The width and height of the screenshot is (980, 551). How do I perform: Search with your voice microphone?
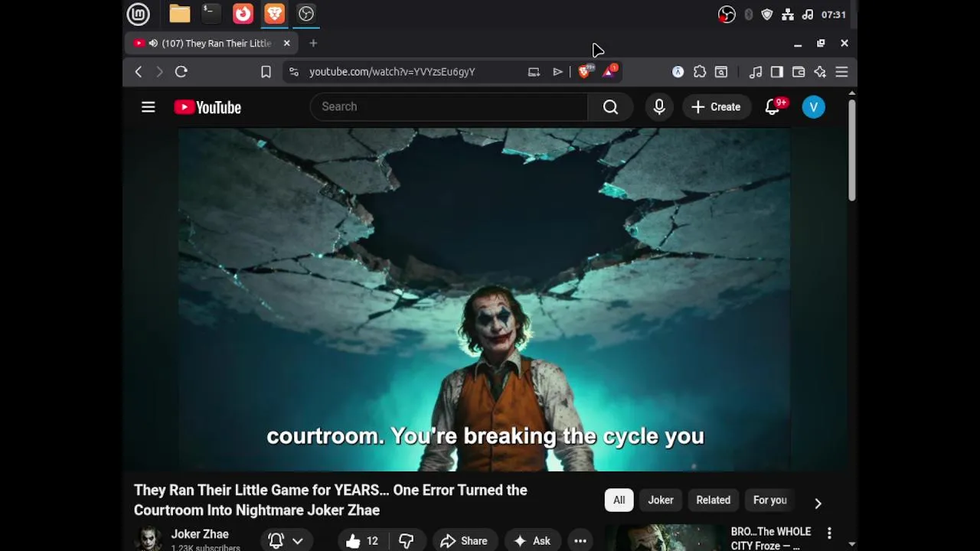coord(659,107)
